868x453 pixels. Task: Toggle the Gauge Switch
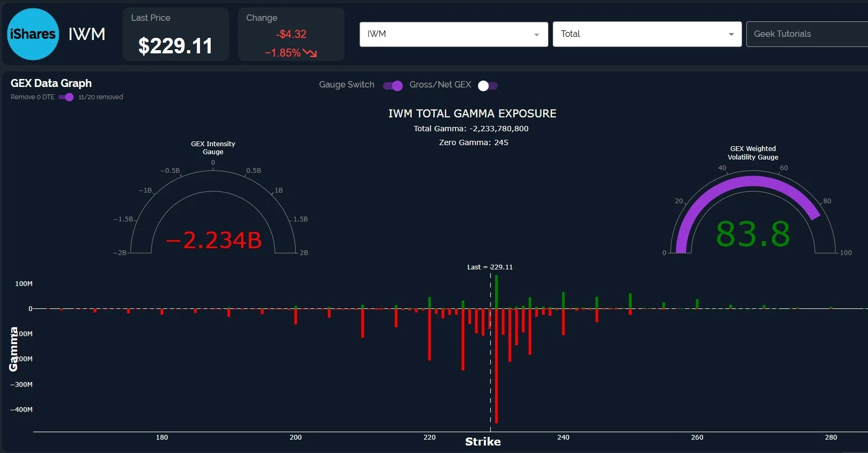pyautogui.click(x=393, y=86)
